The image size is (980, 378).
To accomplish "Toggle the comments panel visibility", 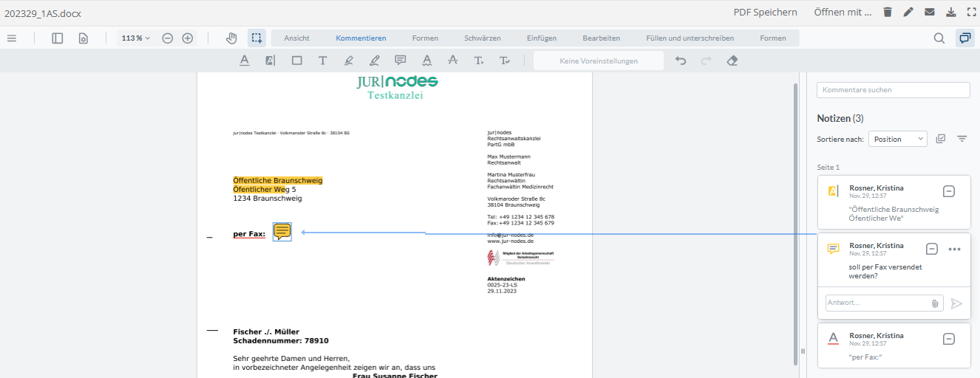I will (964, 38).
